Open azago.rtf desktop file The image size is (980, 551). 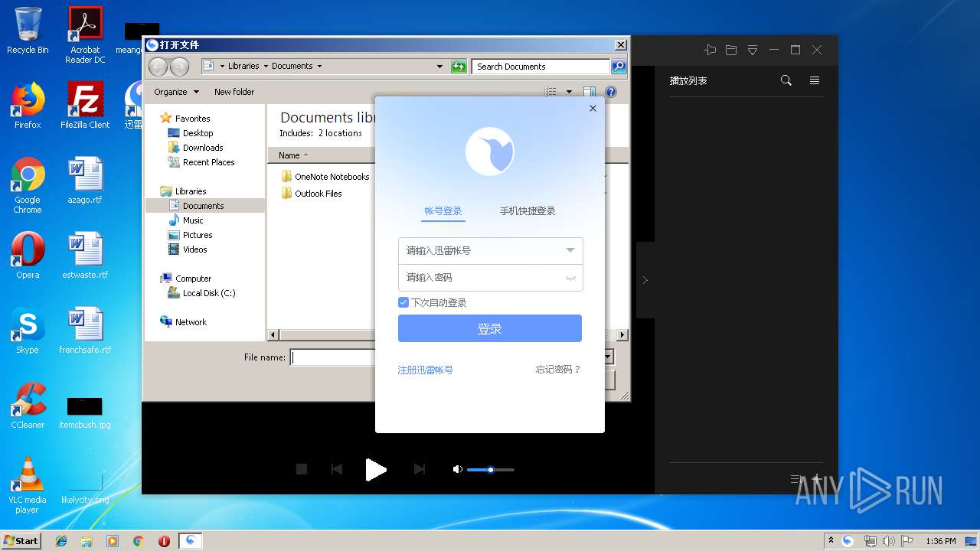[85, 181]
